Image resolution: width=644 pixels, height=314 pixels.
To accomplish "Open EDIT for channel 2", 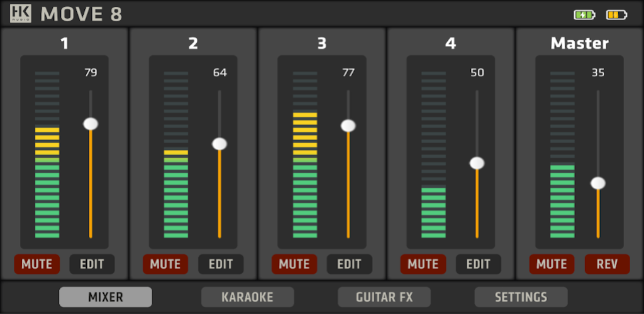I will tap(221, 264).
